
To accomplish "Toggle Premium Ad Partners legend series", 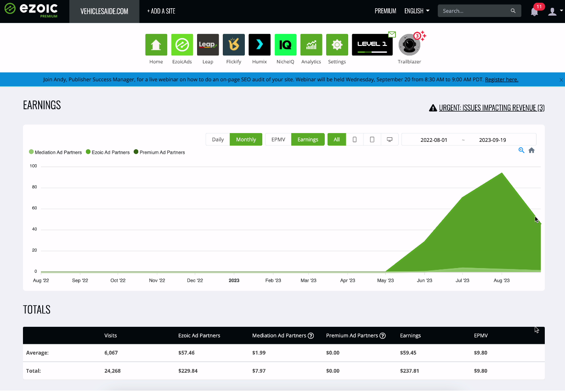I will tap(159, 152).
